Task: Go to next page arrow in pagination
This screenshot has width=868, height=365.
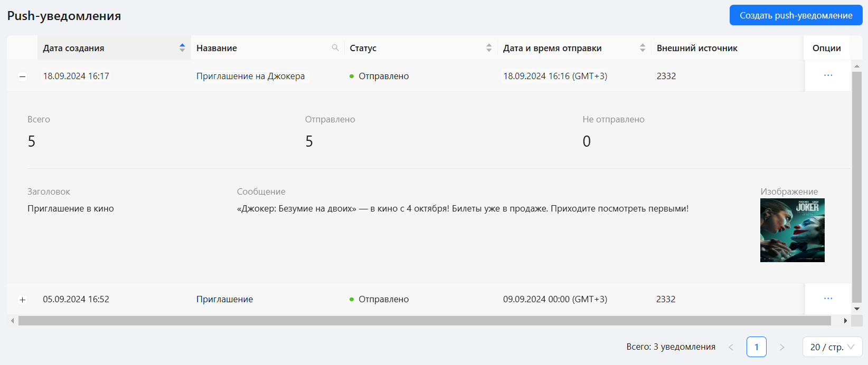Action: [x=782, y=347]
